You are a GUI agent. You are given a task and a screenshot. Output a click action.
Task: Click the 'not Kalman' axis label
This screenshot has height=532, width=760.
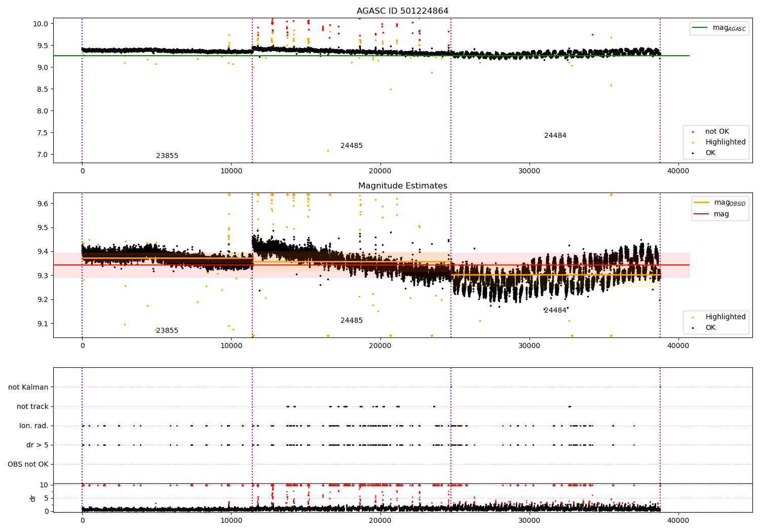pyautogui.click(x=28, y=387)
